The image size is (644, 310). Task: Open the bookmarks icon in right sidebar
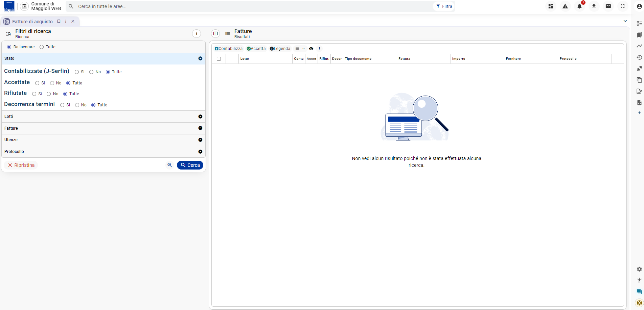(639, 35)
